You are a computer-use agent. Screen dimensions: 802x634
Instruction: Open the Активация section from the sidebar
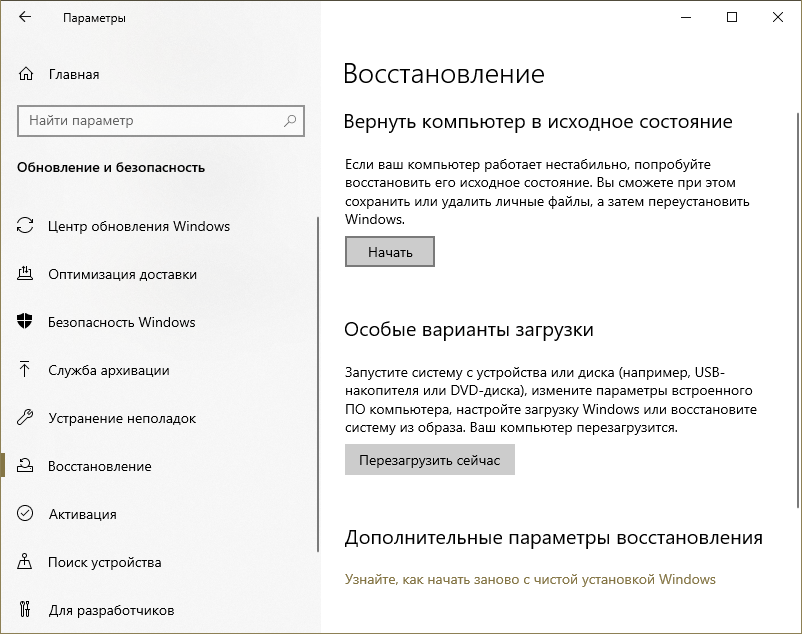point(86,514)
